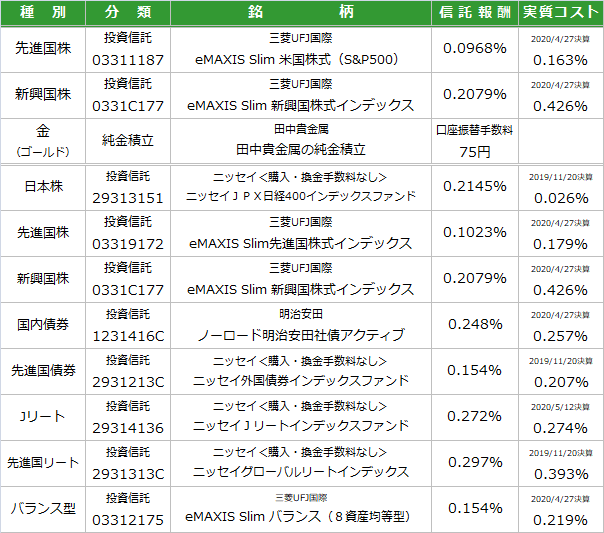Select the 実質コスト column header
Image resolution: width=604 pixels, height=533 pixels.
[x=559, y=13]
